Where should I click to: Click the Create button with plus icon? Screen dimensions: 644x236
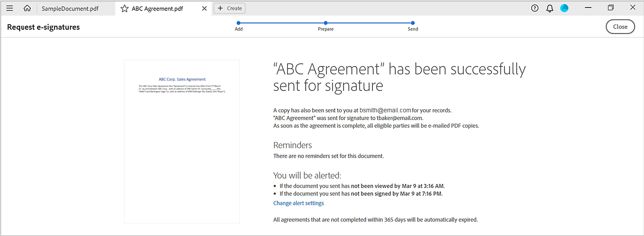[x=229, y=8]
